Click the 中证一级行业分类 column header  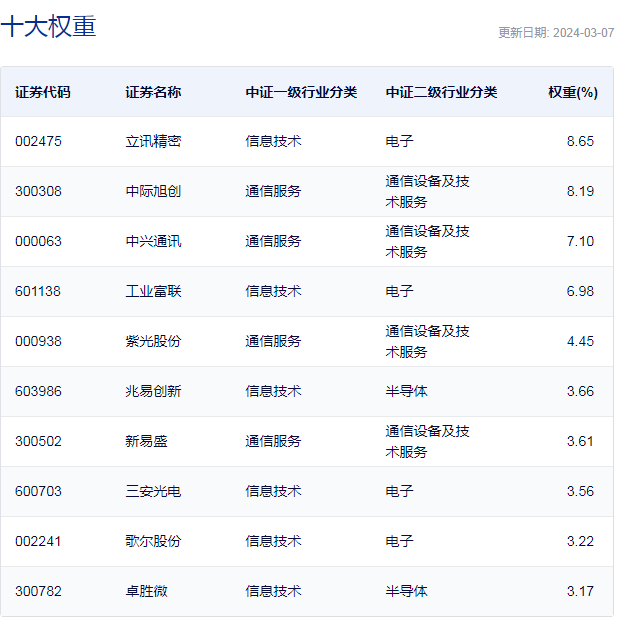301,92
